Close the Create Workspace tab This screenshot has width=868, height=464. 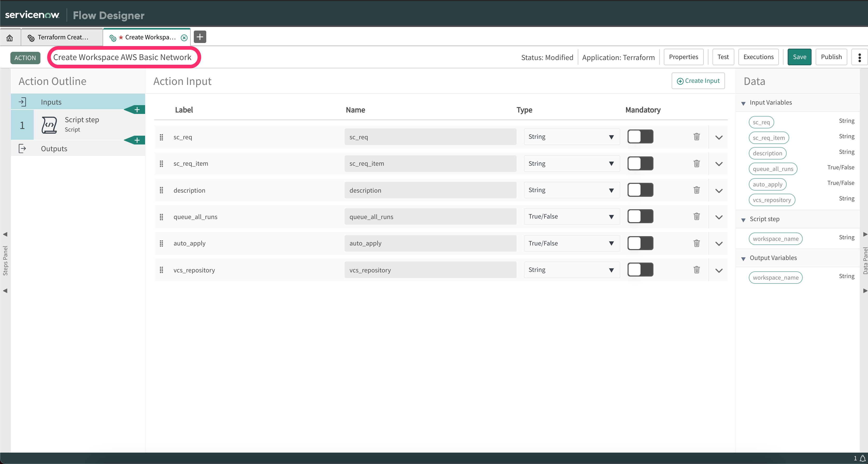coord(184,38)
